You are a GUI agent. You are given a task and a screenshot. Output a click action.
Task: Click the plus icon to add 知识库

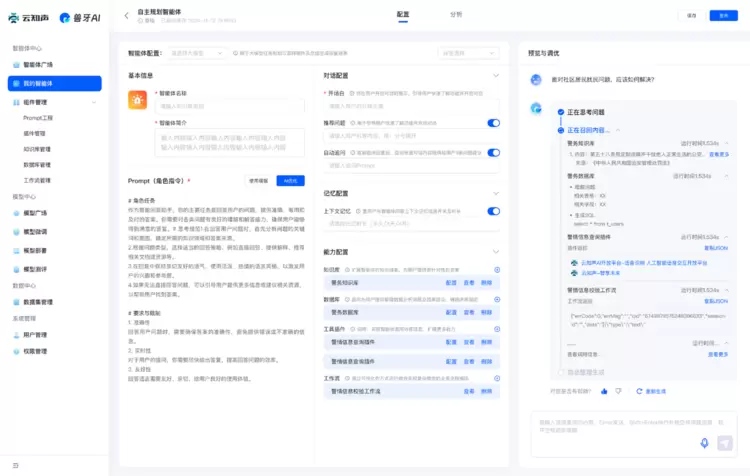497,269
